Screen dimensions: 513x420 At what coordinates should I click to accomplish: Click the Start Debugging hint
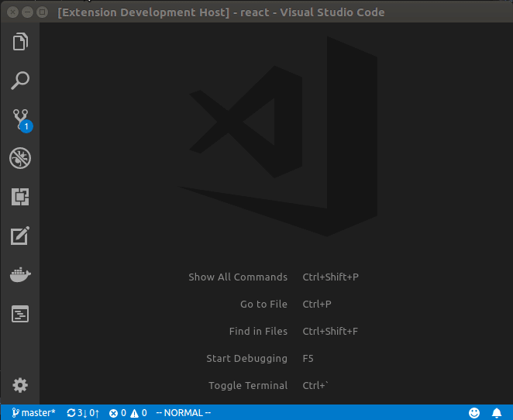[x=246, y=359]
